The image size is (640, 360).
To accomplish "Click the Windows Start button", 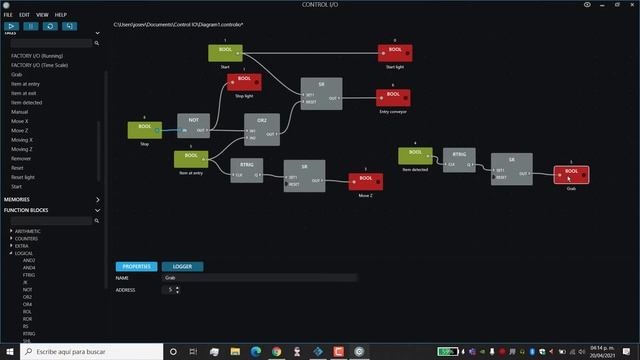I will coord(10,351).
